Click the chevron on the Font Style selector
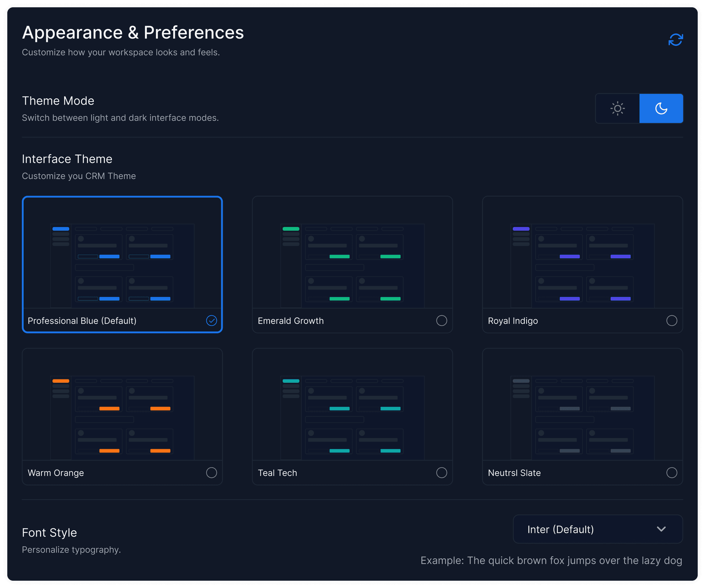Image resolution: width=705 pixels, height=588 pixels. coord(661,529)
